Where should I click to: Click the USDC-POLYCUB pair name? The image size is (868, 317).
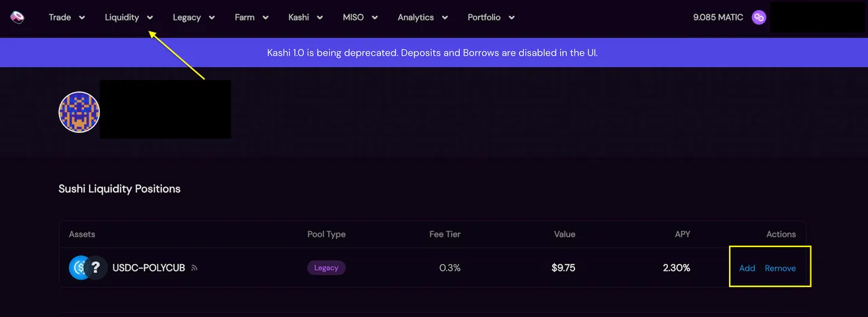click(149, 268)
